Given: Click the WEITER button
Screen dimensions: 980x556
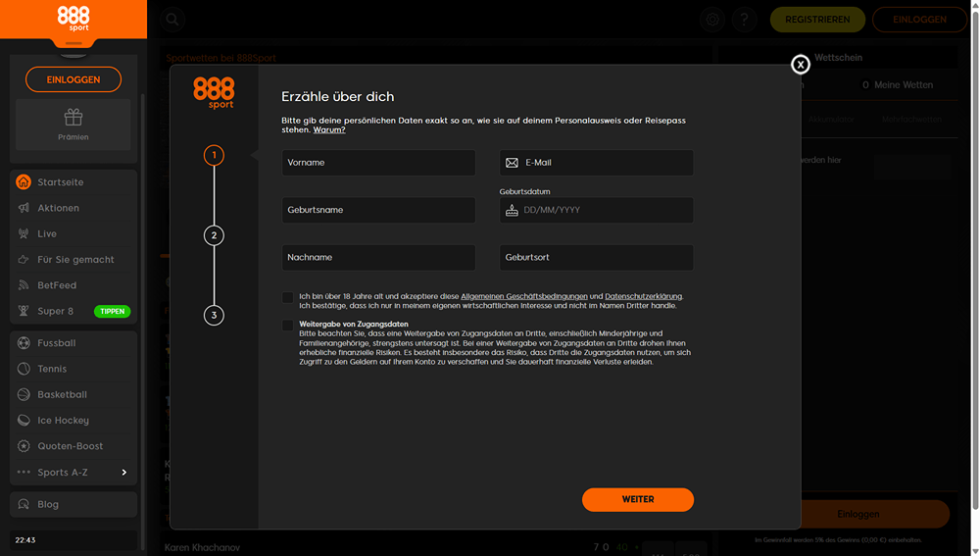Looking at the screenshot, I should [x=638, y=500].
